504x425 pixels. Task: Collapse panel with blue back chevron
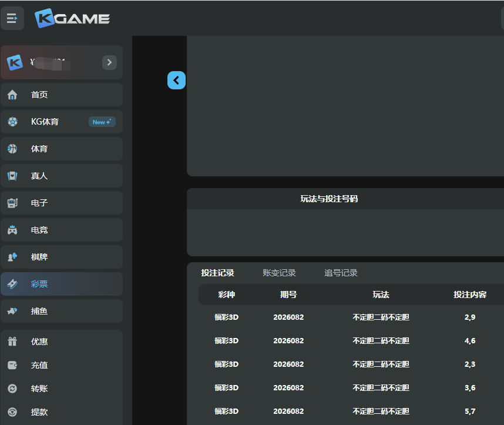click(x=176, y=81)
